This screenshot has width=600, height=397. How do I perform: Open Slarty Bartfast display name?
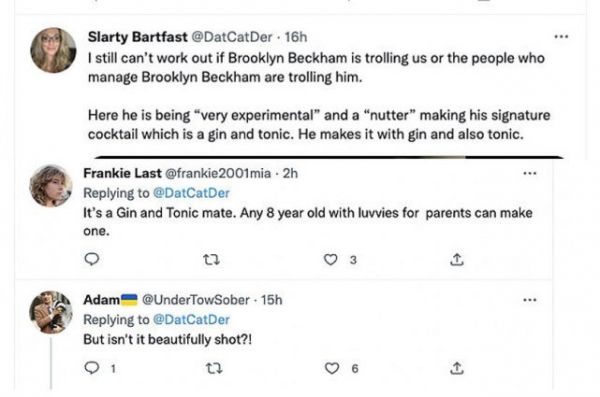pyautogui.click(x=137, y=37)
